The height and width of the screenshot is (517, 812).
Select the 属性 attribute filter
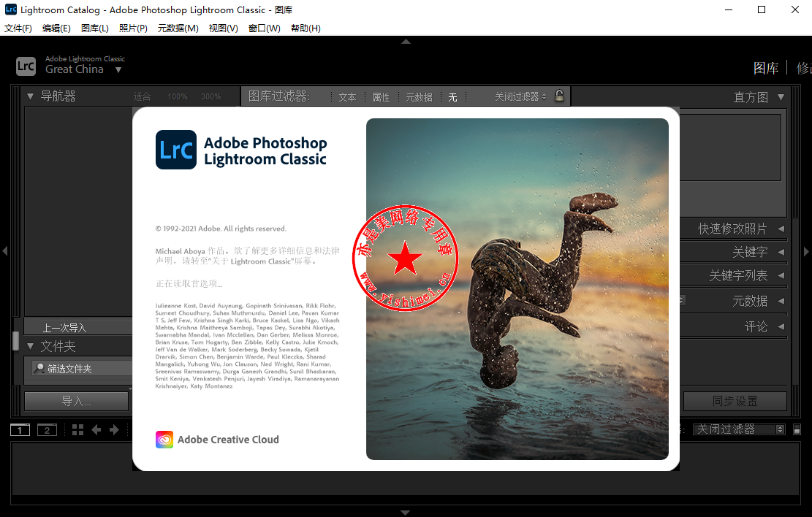[381, 97]
